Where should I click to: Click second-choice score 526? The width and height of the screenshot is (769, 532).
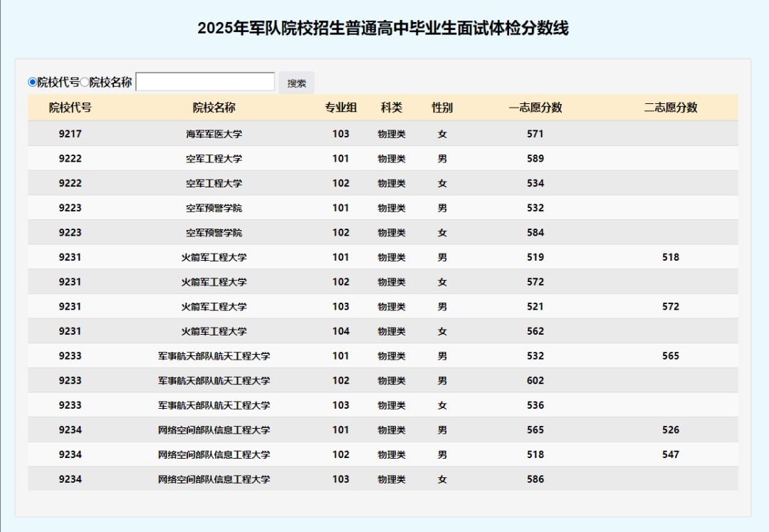click(x=671, y=429)
